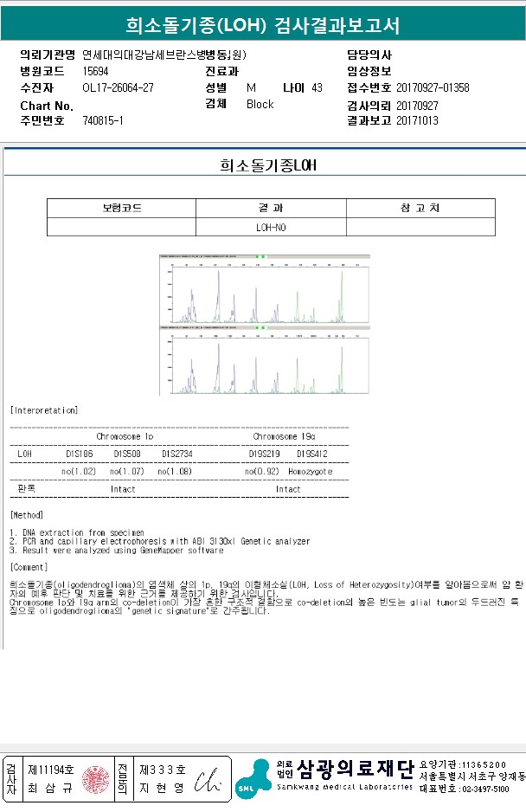Screen dimensions: 526x812
Task: Click the [Comment] section heading
Action: [x=29, y=567]
